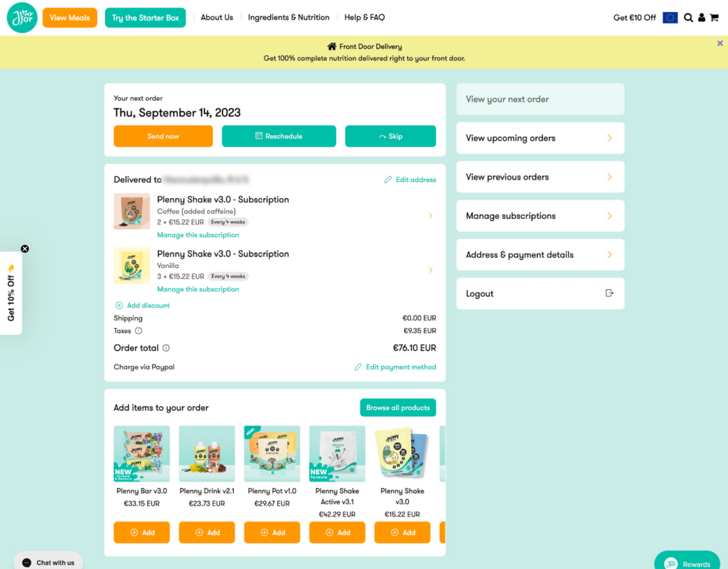This screenshot has width=728, height=569.
Task: Expand the Coffee subscription item chevron
Action: 430,216
